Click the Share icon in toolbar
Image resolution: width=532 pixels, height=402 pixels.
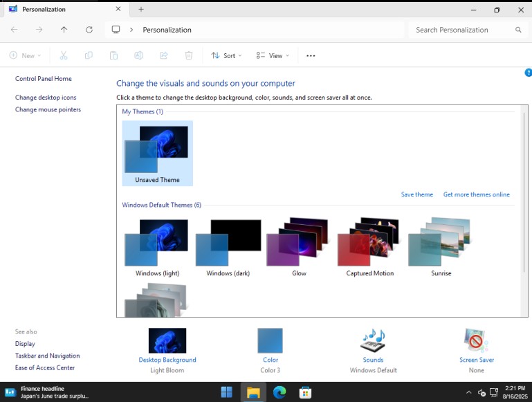164,55
